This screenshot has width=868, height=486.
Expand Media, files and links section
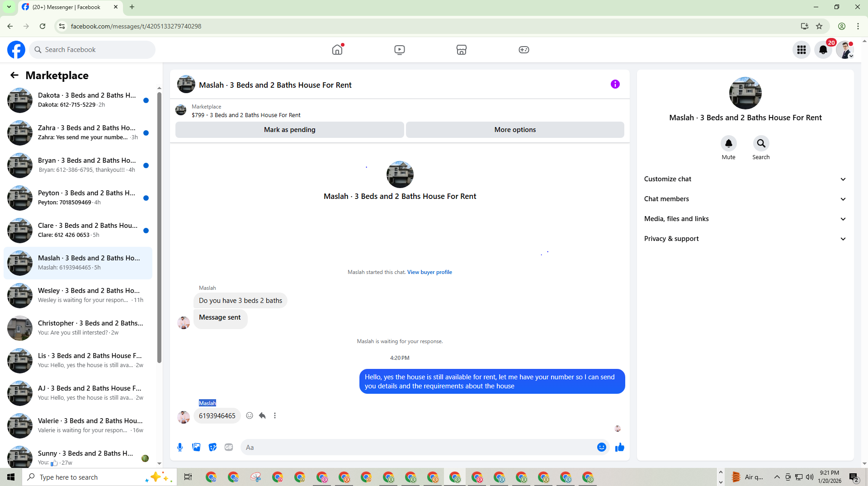coord(745,219)
